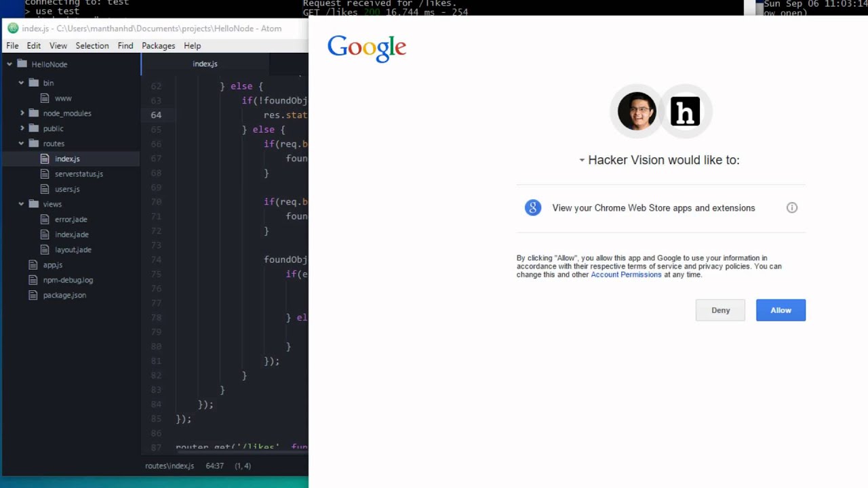This screenshot has width=868, height=488.
Task: Click the package.json file icon
Action: [33, 295]
